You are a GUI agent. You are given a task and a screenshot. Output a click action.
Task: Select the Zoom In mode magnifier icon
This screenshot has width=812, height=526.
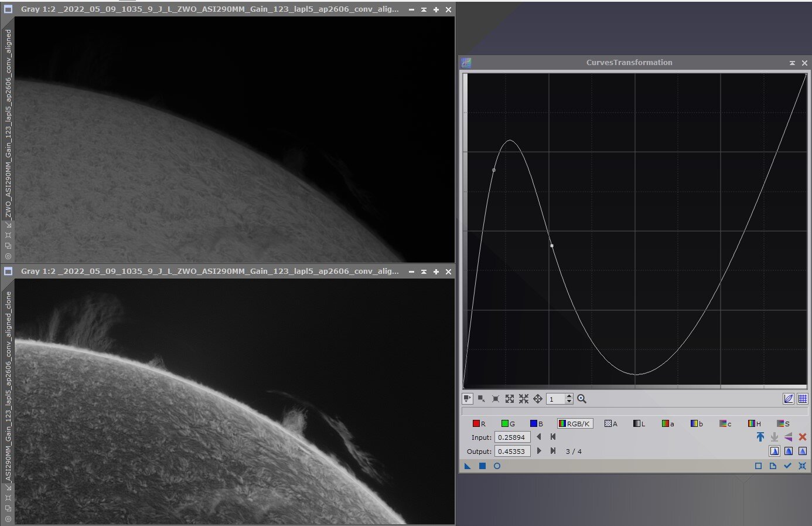point(582,399)
